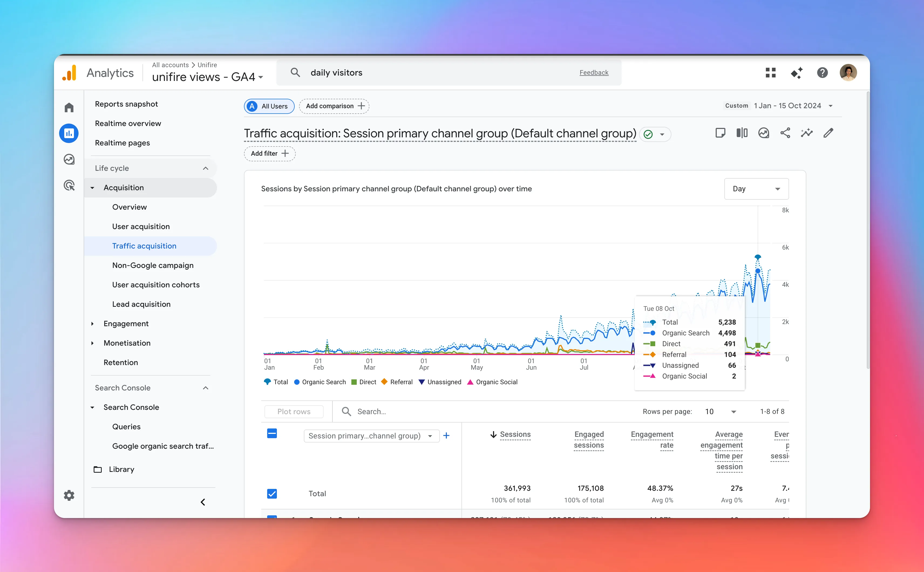Open the Queries report under Search Console
This screenshot has width=924, height=572.
click(126, 426)
